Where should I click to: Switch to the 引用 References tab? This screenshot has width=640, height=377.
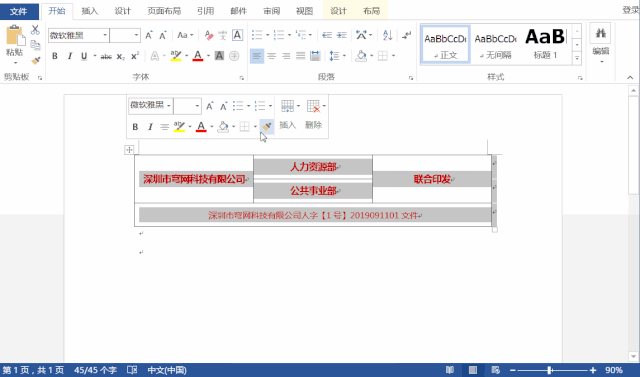click(205, 11)
